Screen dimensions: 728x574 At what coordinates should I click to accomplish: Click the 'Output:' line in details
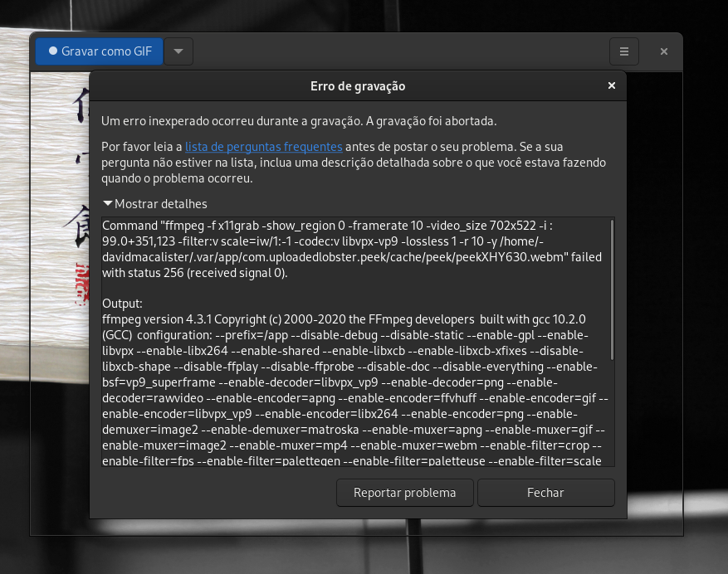tap(123, 304)
